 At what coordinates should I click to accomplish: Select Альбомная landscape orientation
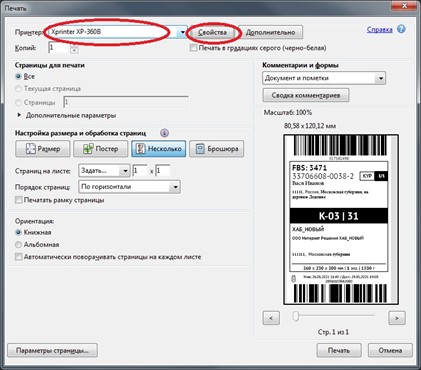click(18, 245)
